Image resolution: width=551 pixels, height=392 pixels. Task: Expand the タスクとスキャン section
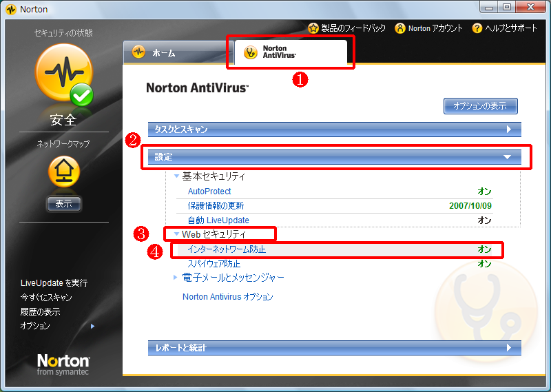(334, 130)
